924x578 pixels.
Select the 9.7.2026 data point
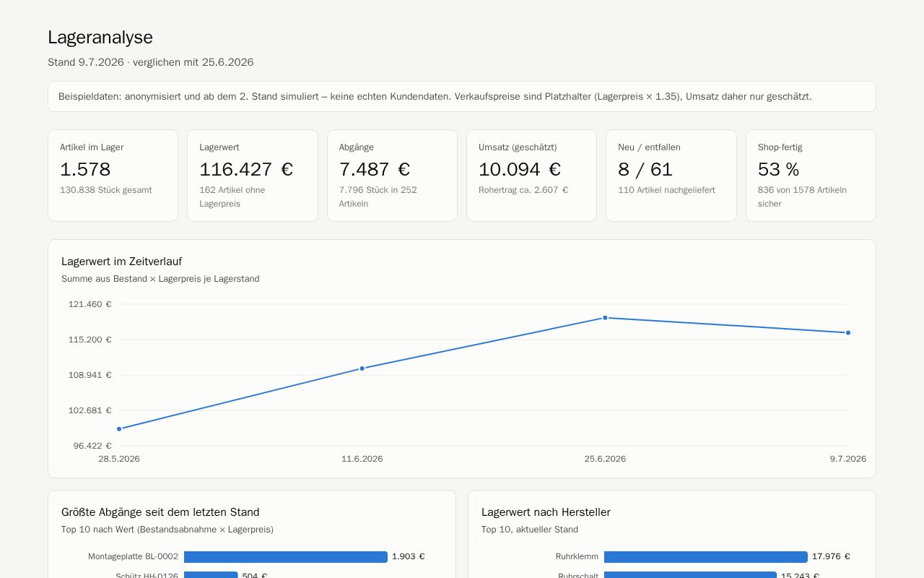pyautogui.click(x=848, y=333)
